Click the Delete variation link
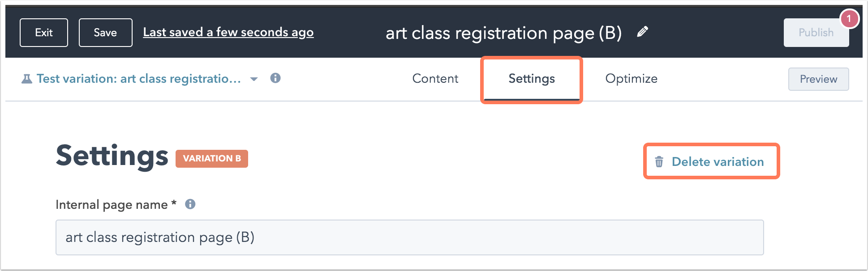868x271 pixels. point(718,162)
